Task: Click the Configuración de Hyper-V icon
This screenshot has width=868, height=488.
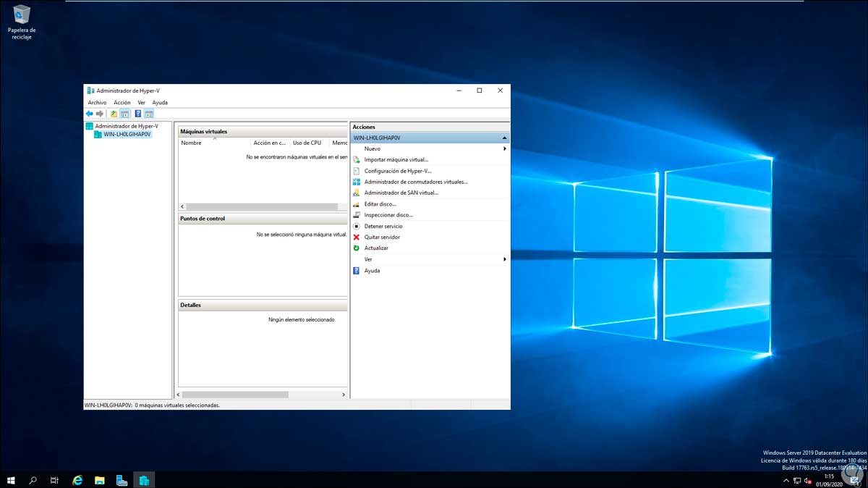Action: (x=356, y=171)
